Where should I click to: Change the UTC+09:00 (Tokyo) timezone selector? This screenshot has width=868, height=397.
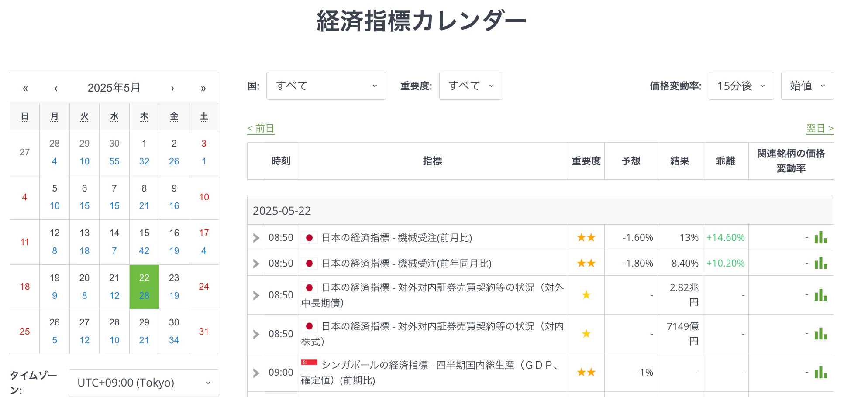(144, 383)
